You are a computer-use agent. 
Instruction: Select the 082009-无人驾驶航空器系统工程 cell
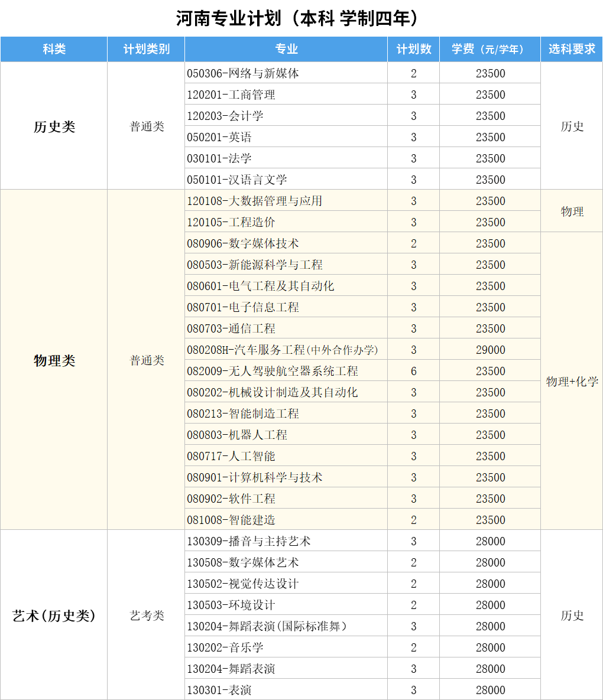[273, 371]
